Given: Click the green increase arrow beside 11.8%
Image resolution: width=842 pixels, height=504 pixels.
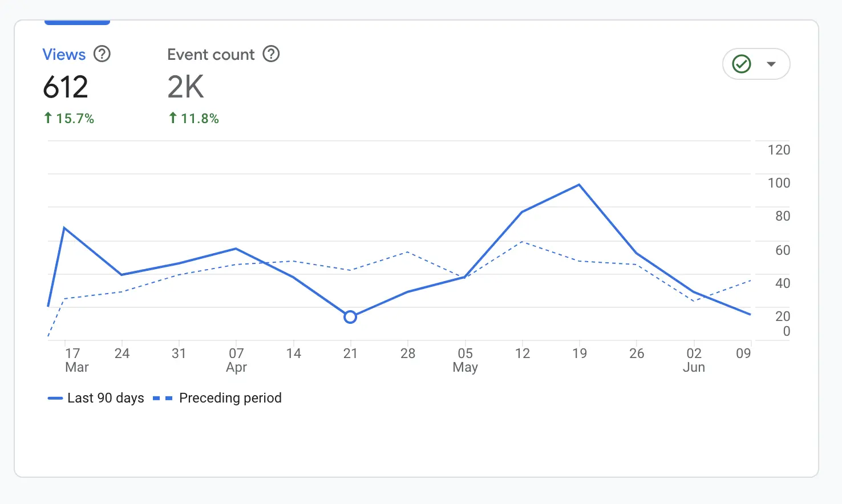Looking at the screenshot, I should (172, 118).
